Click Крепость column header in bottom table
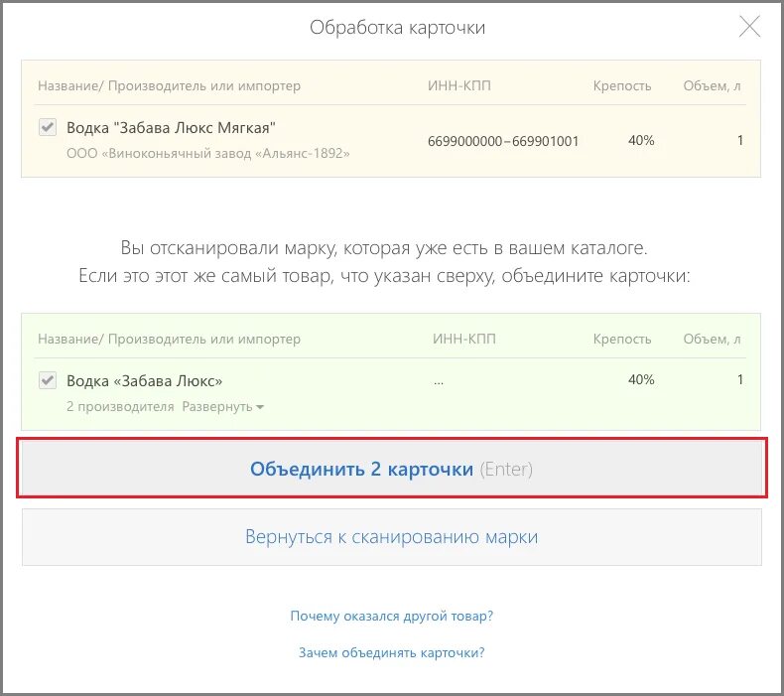784x696 pixels. 622,339
